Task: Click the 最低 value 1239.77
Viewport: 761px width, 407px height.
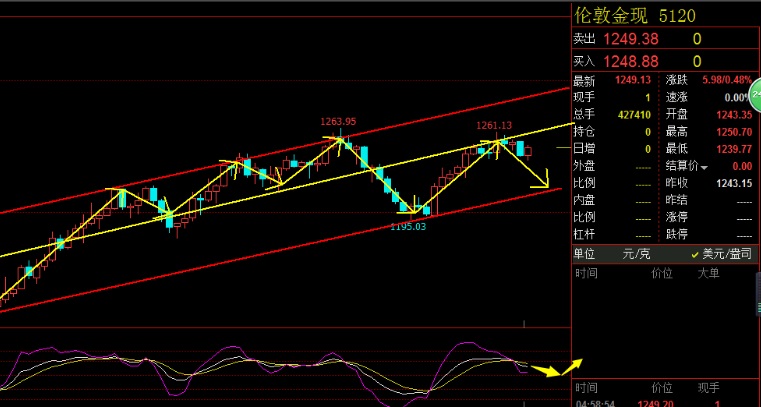Action: tap(734, 149)
